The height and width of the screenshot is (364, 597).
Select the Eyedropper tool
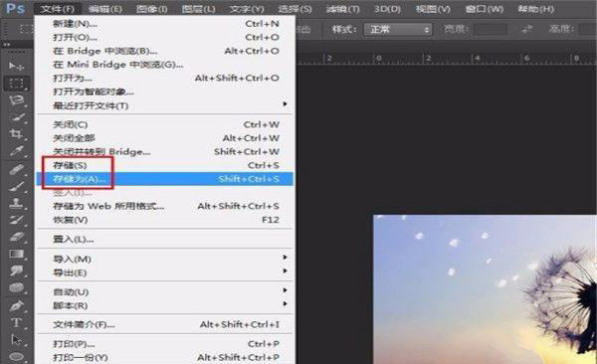pyautogui.click(x=16, y=151)
